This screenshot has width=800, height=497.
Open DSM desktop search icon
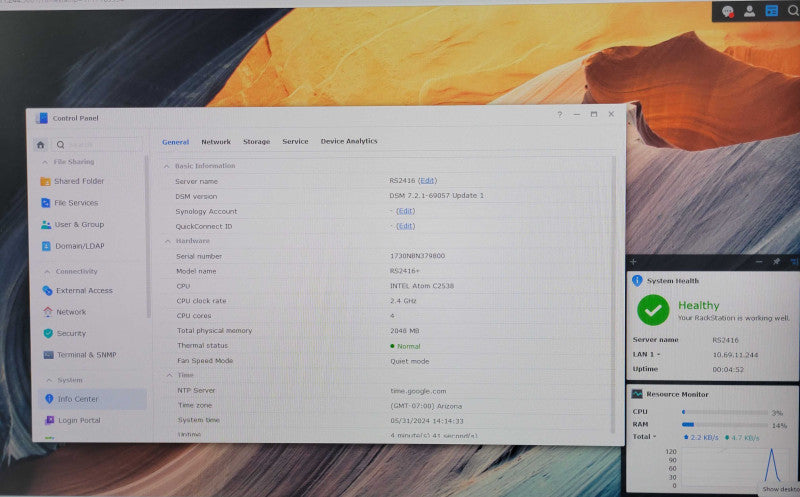[x=793, y=10]
